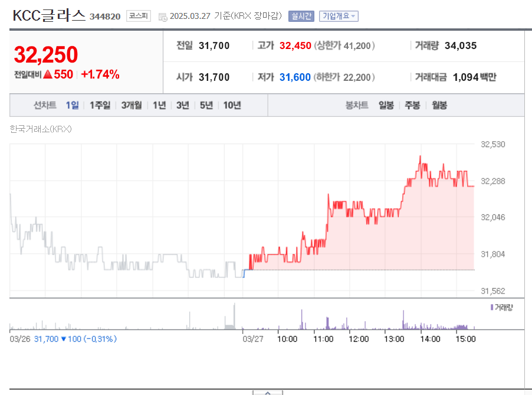Screen dimensions: 532x395
Task: Click the 전일 value 31,700
Action: pyautogui.click(x=214, y=45)
